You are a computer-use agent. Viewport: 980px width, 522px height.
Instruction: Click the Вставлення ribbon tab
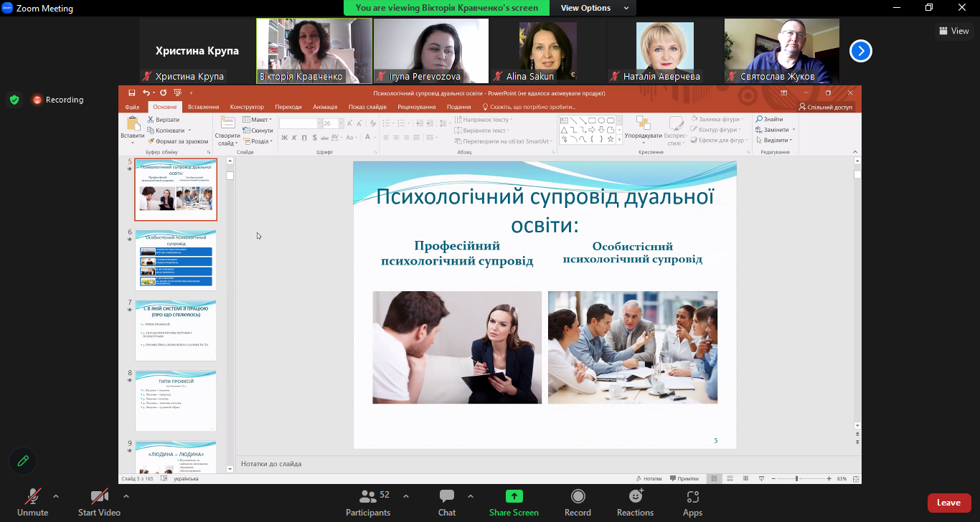(203, 107)
